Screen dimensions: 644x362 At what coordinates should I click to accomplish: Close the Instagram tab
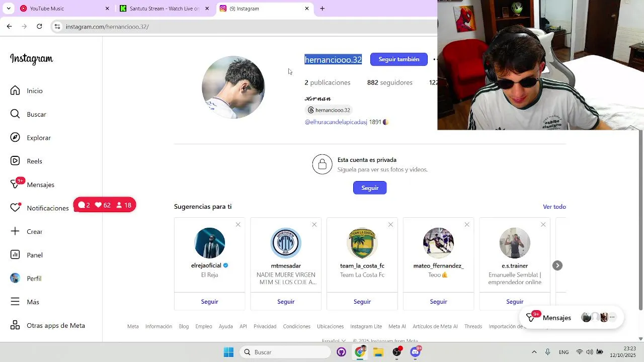(x=307, y=9)
